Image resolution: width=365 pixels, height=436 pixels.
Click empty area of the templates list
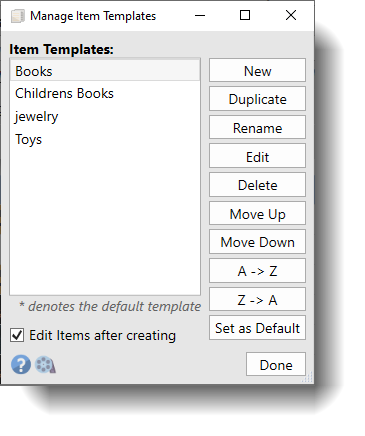click(105, 223)
